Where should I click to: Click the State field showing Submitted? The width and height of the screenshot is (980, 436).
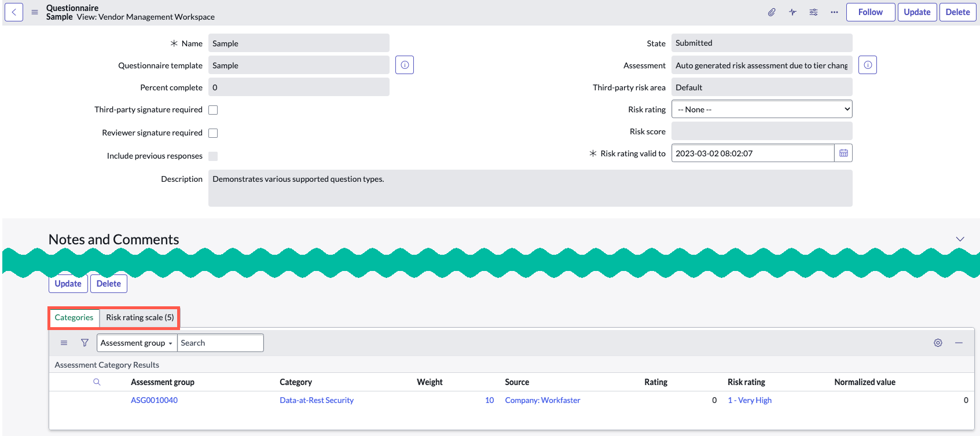point(762,43)
